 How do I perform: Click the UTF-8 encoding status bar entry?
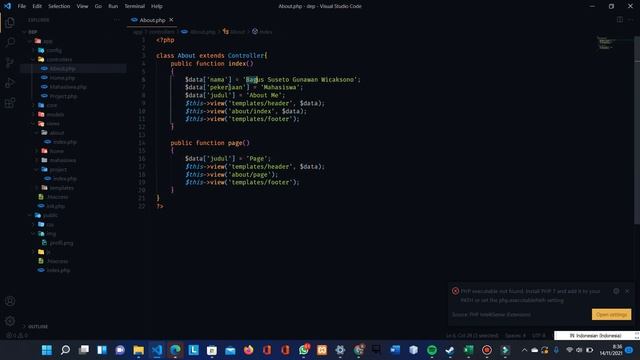539,336
